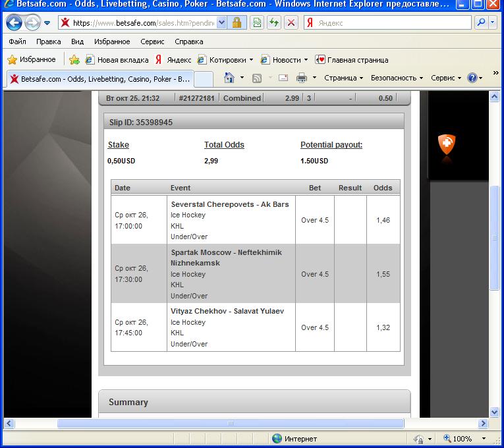This screenshot has height=448, width=504.
Task: Open print options dropdown arrow
Action: click(x=314, y=78)
